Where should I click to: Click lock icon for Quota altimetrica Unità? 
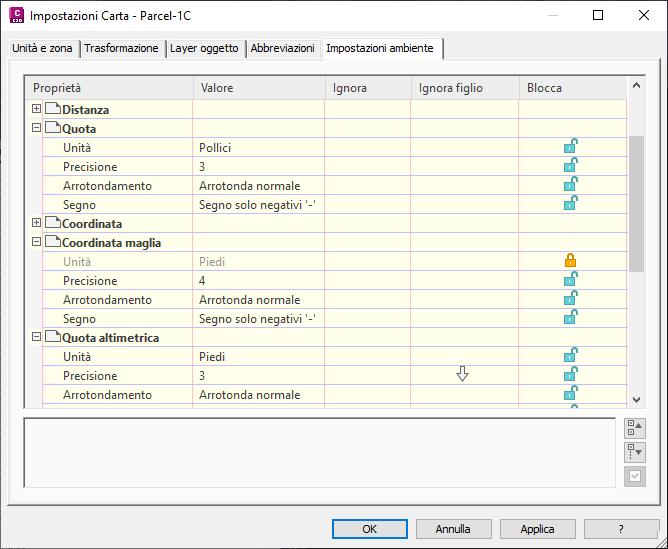[571, 356]
